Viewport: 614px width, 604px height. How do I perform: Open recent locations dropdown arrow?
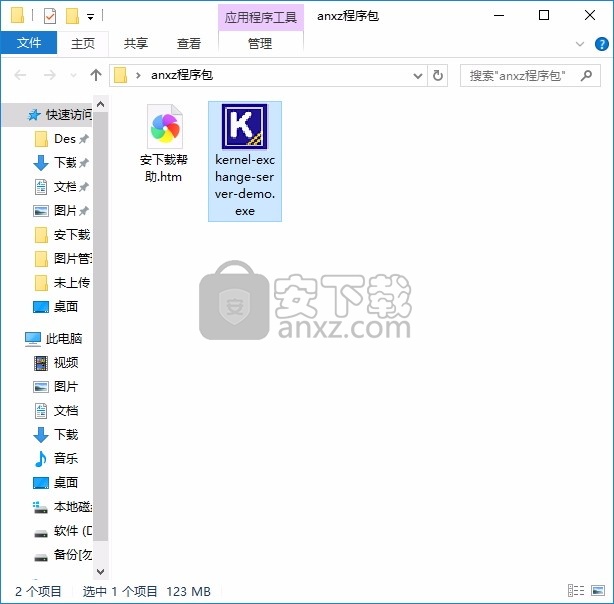(73, 75)
